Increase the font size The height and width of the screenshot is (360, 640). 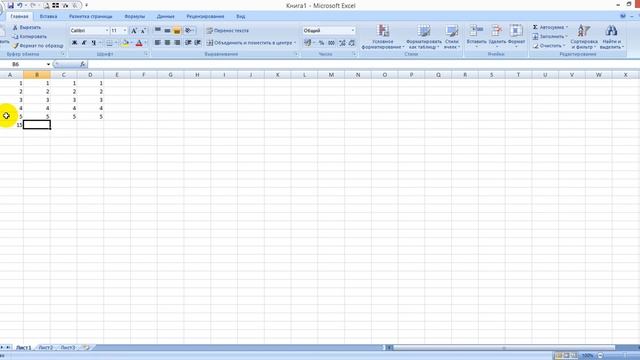(134, 31)
